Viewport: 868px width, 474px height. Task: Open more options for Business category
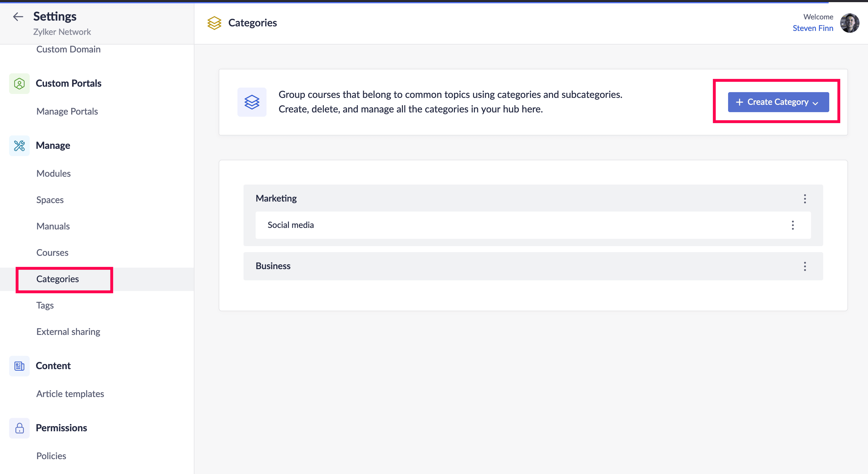(x=805, y=266)
